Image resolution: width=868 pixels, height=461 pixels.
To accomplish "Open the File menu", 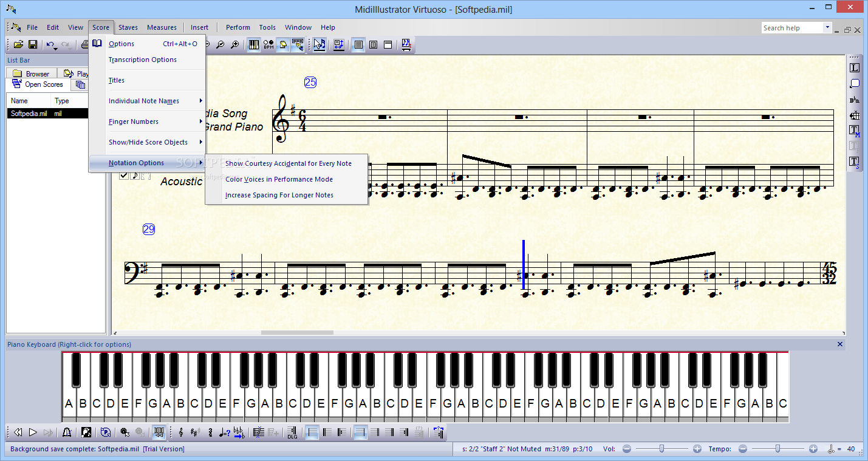I will (32, 27).
